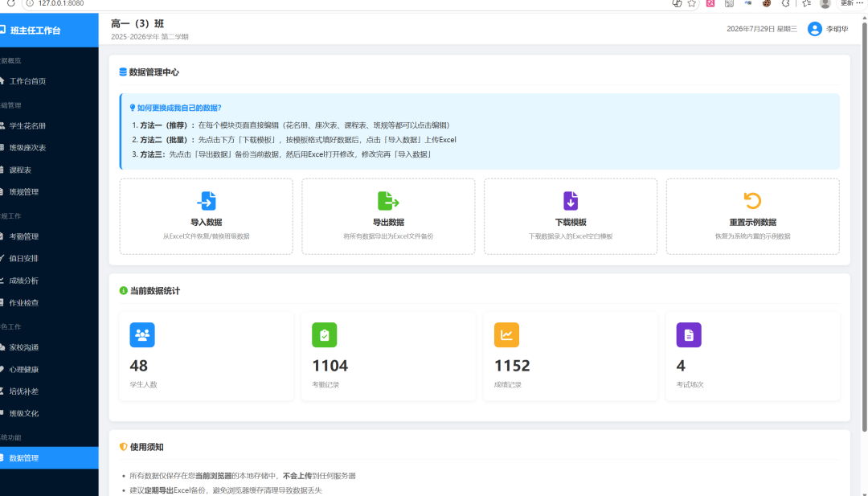868x496 pixels.
Task: Open 班规管理 in the sidebar
Action: click(x=49, y=192)
